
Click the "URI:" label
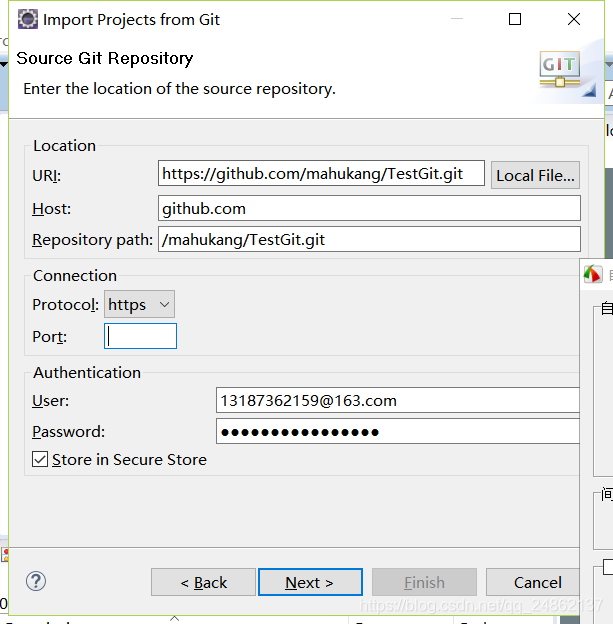(x=47, y=176)
